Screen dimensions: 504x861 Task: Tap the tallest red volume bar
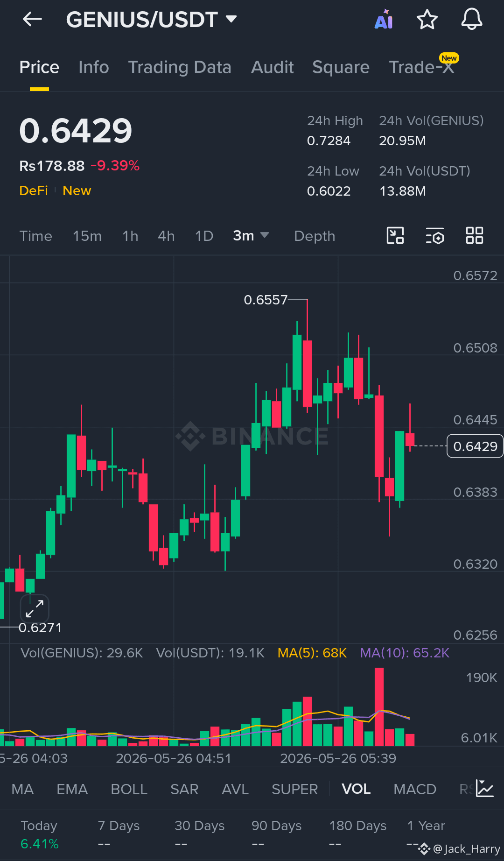(379, 706)
